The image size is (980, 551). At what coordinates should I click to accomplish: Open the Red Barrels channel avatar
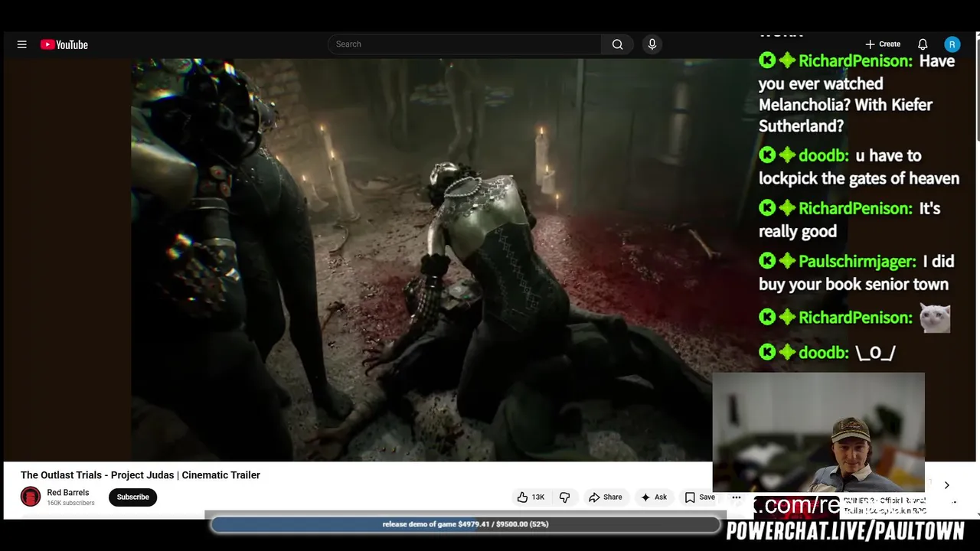pyautogui.click(x=31, y=497)
